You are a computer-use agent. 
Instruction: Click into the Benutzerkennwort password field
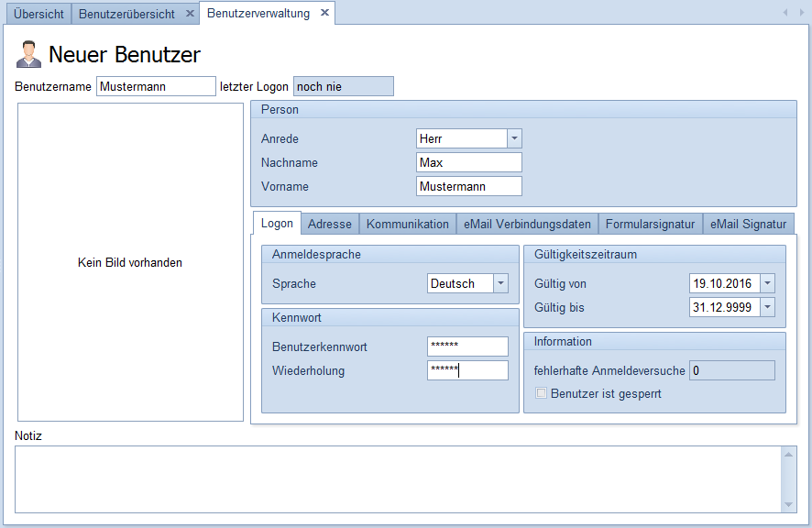(x=467, y=346)
